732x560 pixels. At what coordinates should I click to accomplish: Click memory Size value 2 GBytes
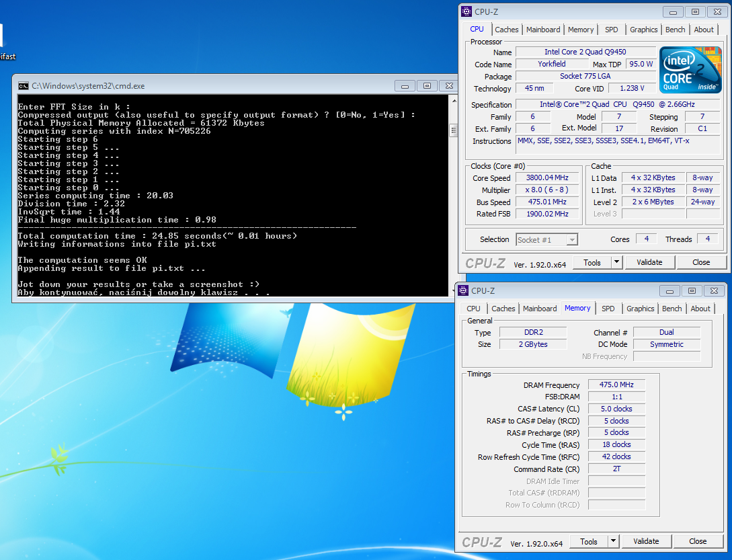(x=533, y=344)
